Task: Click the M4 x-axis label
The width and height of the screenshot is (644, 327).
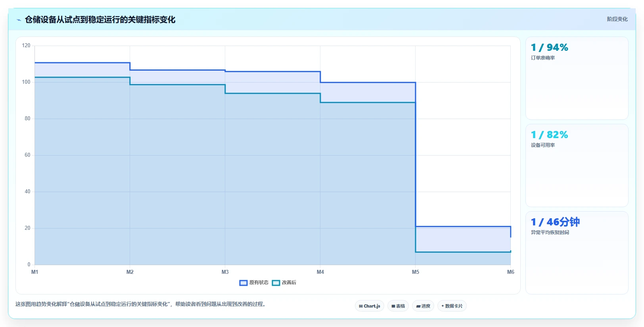Action: point(320,272)
